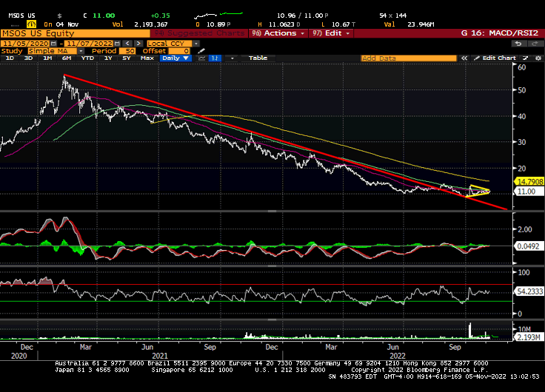Click the 54 x 144 size quote

[x=392, y=16]
